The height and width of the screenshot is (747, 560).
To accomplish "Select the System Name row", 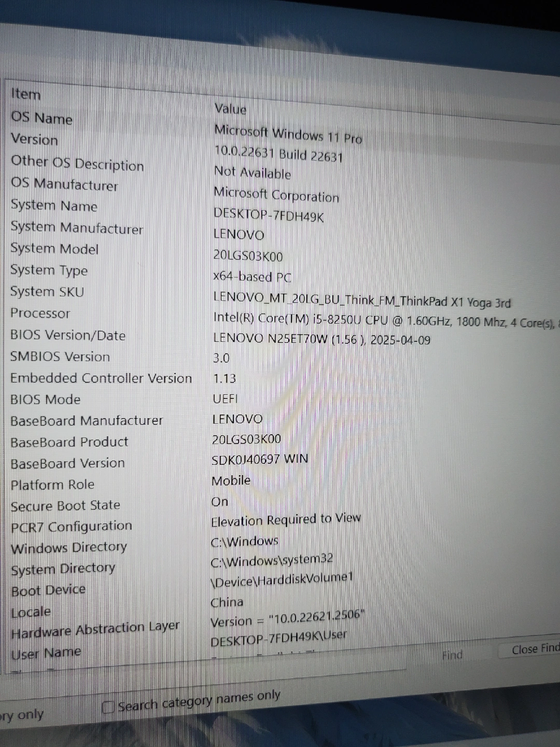I will 54,206.
